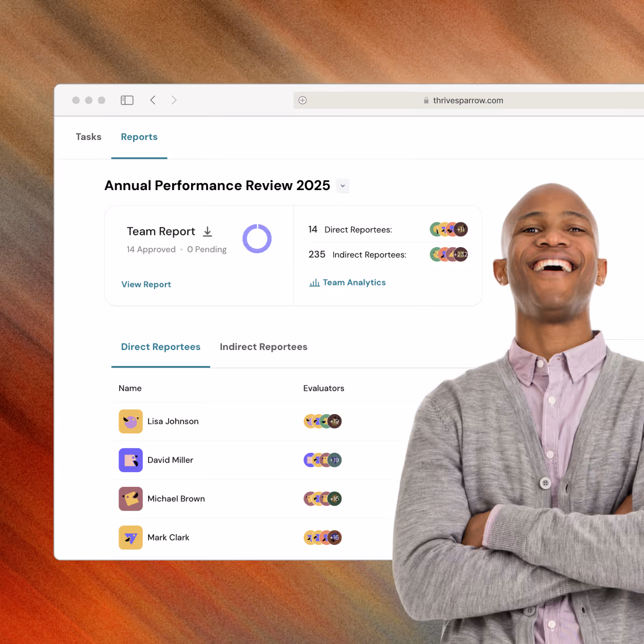Click the Lisa Johnson name
The image size is (644, 644).
pyautogui.click(x=173, y=422)
